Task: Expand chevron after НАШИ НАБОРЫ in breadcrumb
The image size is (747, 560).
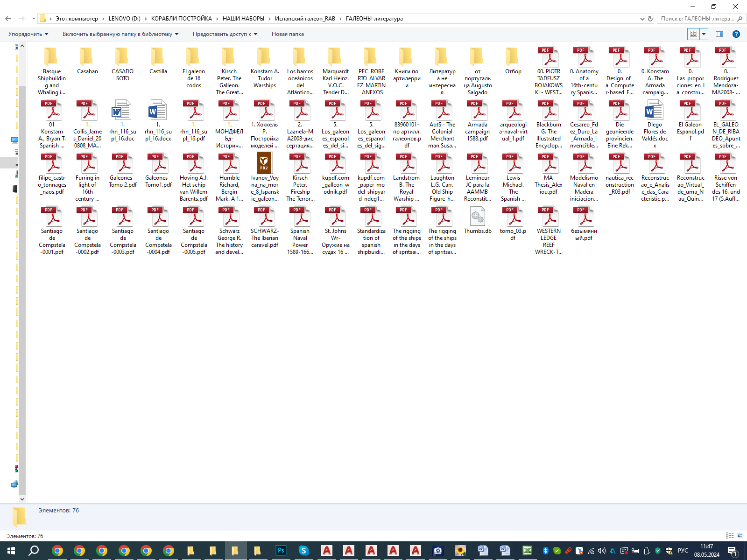Action: click(269, 19)
